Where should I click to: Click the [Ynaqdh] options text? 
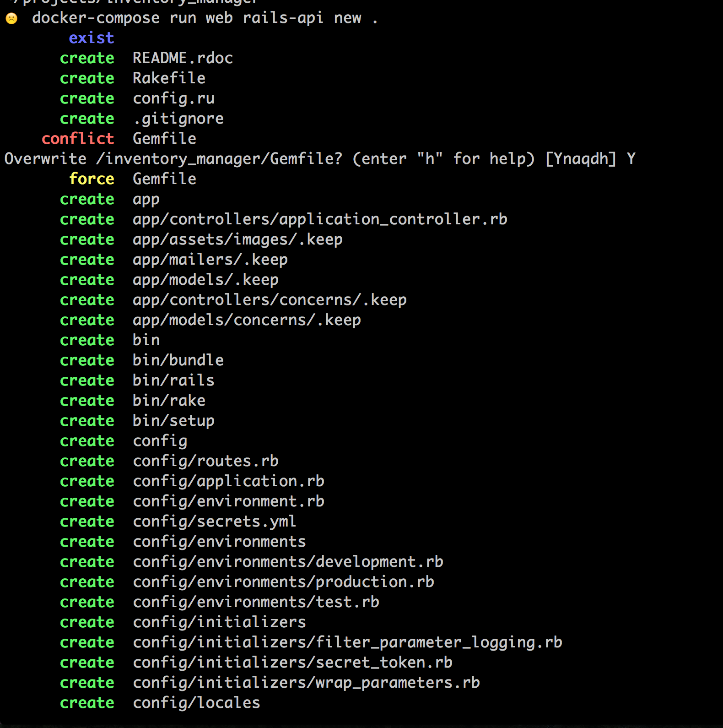(x=581, y=159)
